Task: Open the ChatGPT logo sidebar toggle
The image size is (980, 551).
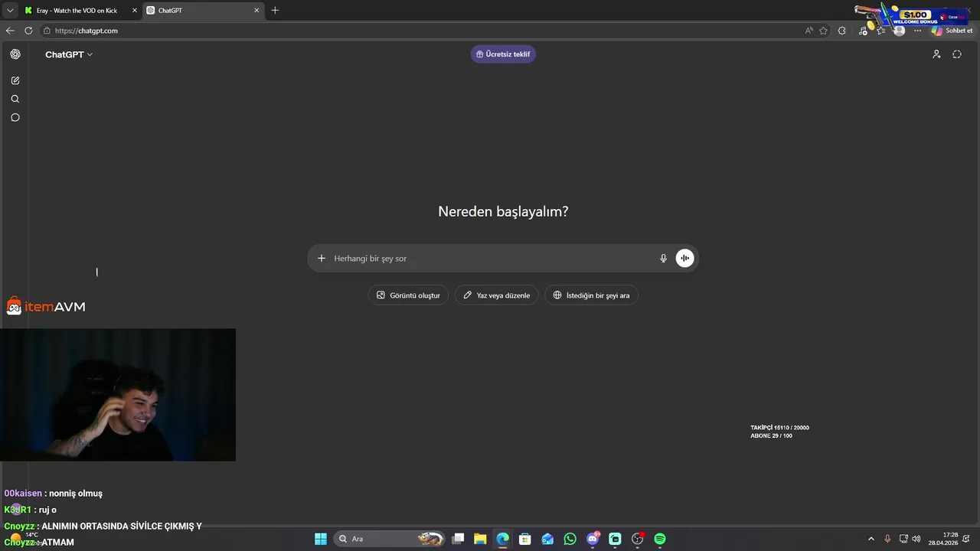Action: point(15,54)
